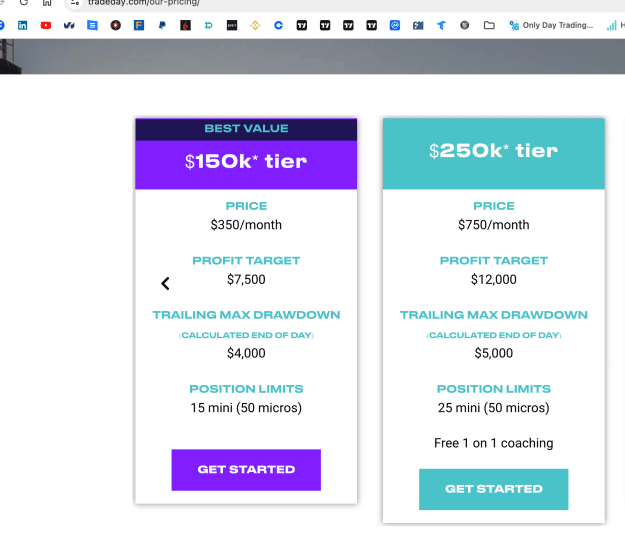Click the browser home button
Image resolution: width=625 pixels, height=536 pixels.
(47, 2)
